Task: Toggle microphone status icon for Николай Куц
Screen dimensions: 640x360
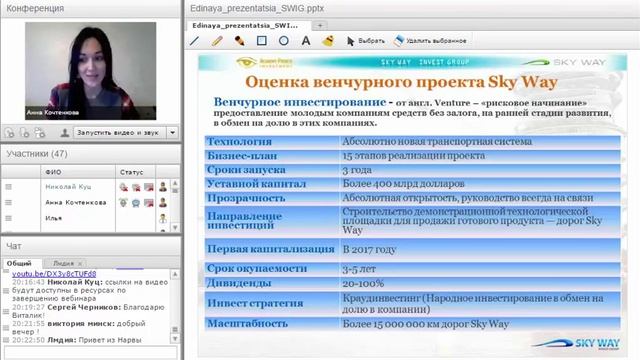Action: pos(123,187)
